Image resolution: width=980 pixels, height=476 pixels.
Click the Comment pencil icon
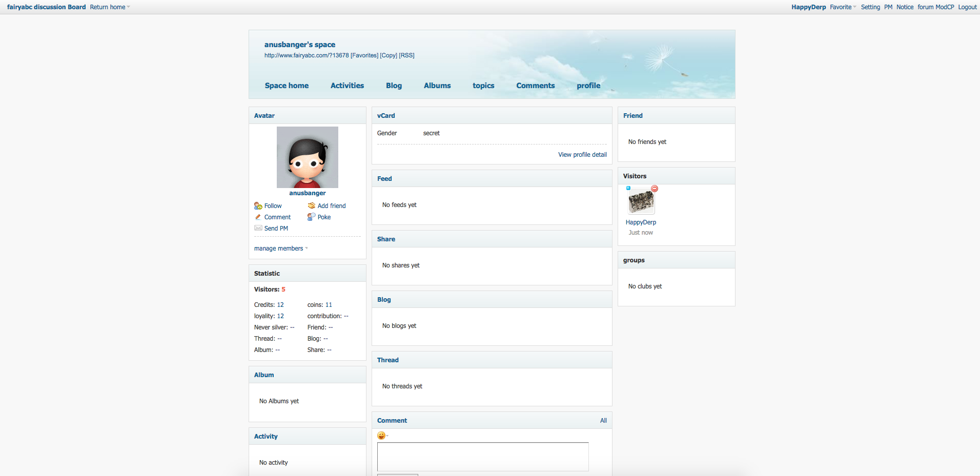(258, 217)
